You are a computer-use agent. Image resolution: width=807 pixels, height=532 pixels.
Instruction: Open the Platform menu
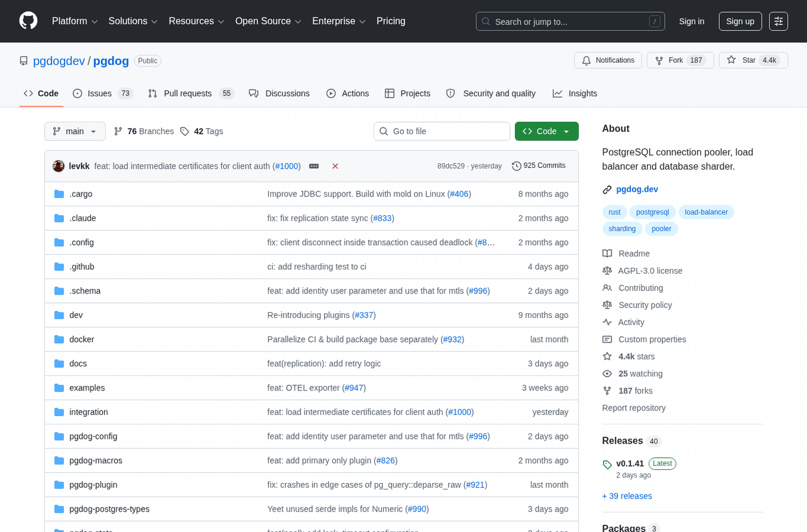point(75,21)
